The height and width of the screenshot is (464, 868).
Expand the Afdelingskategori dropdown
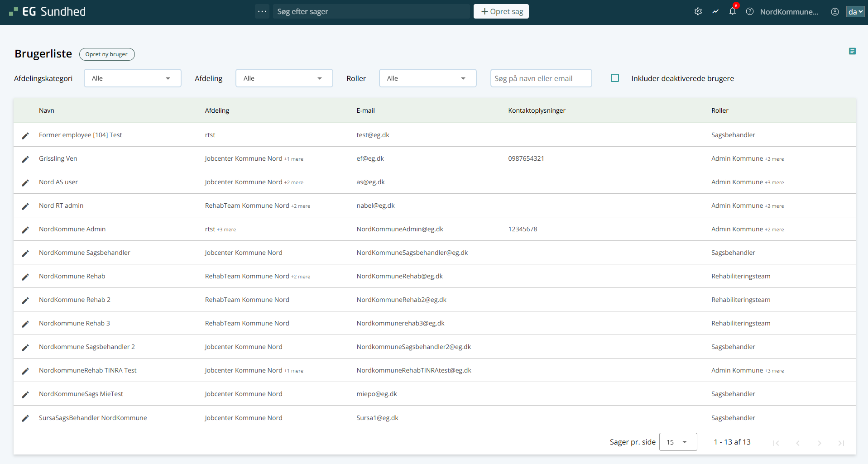click(x=132, y=78)
